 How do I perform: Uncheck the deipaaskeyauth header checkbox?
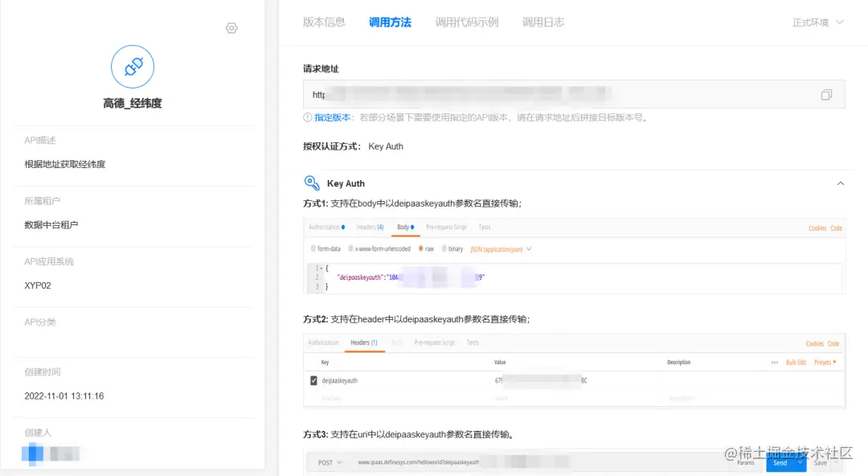click(313, 380)
